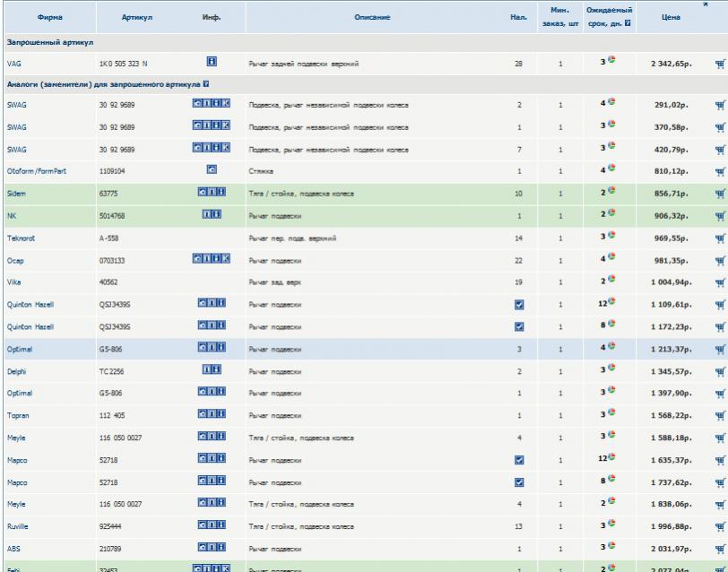Add Vika 40562 to cart

[x=720, y=282]
